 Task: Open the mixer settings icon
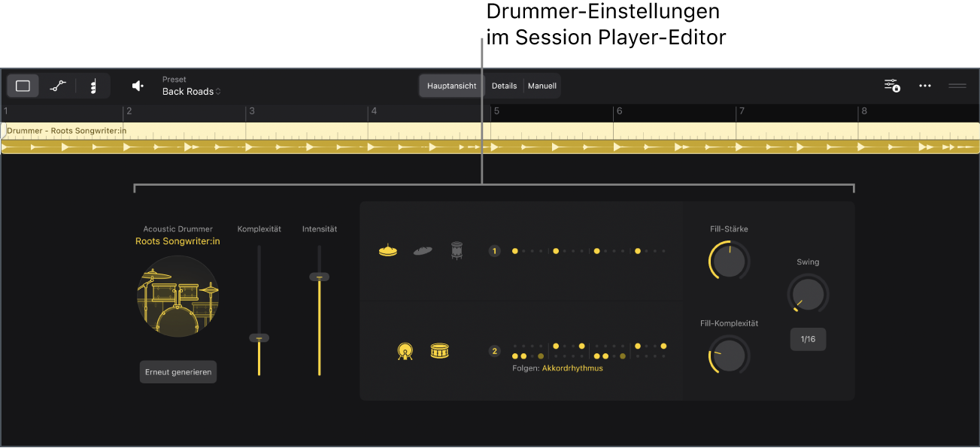[x=892, y=86]
